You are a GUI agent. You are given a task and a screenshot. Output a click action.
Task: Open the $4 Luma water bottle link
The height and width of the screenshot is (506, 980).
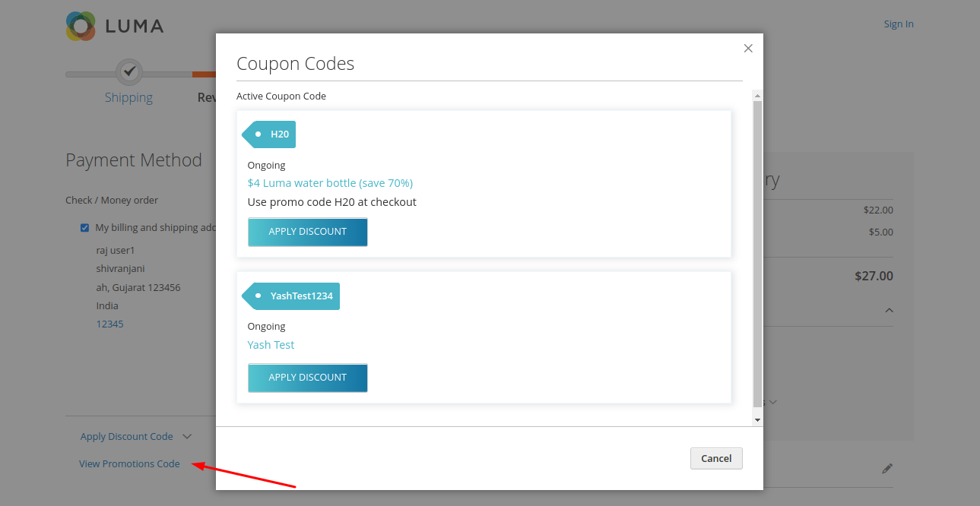click(330, 183)
